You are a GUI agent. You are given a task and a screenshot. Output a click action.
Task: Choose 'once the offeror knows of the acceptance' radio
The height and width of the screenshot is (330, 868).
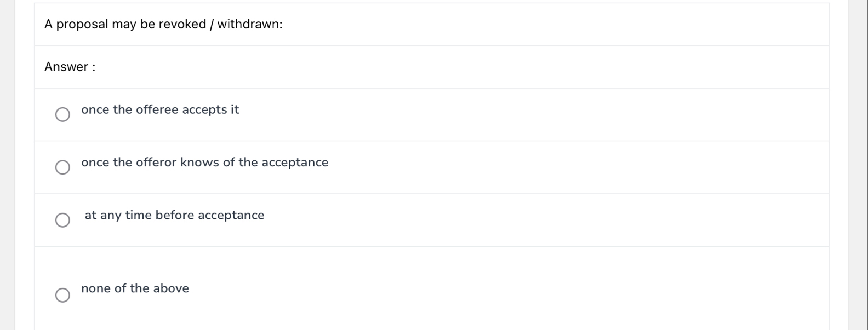(x=62, y=167)
